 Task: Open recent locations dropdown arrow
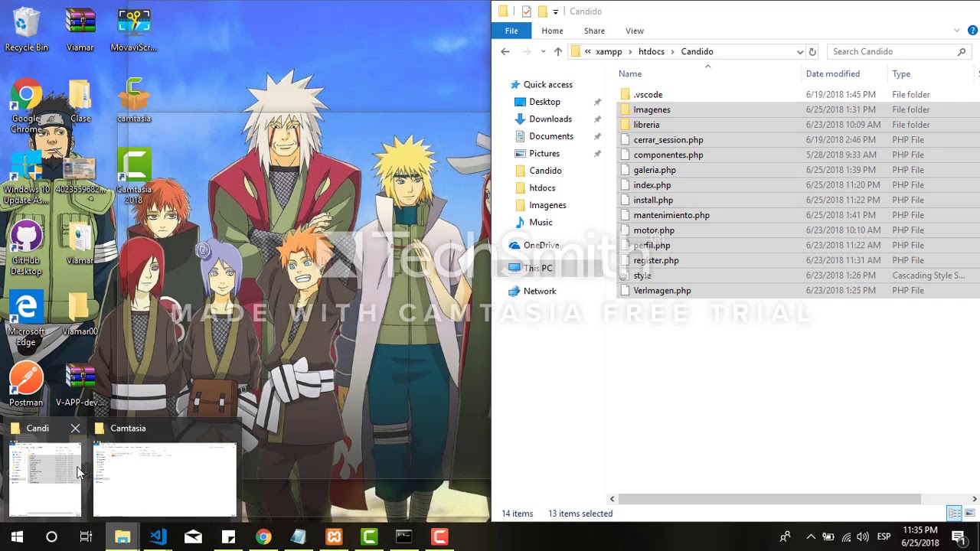pyautogui.click(x=543, y=51)
